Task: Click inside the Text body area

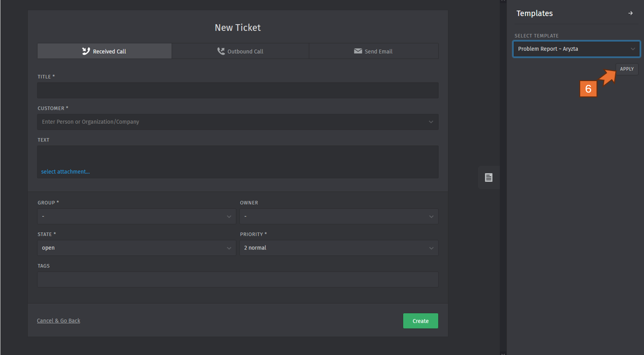Action: (237, 156)
